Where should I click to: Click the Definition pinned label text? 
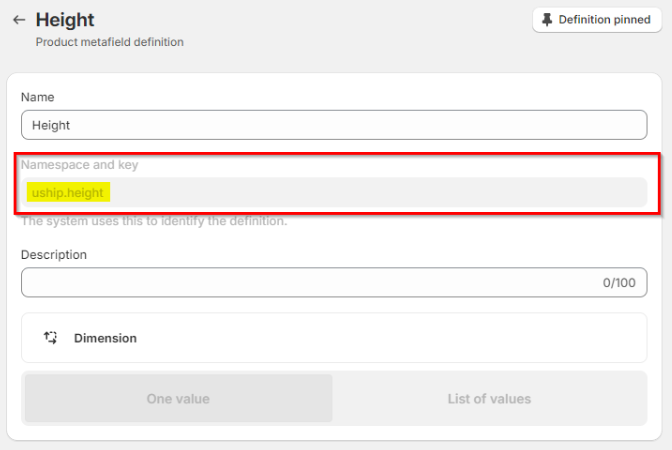[604, 20]
